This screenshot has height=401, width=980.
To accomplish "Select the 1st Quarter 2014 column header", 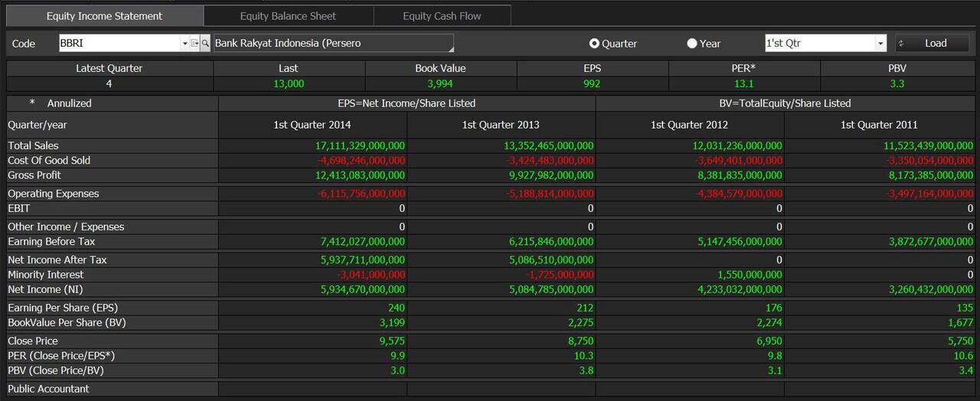I will (312, 125).
